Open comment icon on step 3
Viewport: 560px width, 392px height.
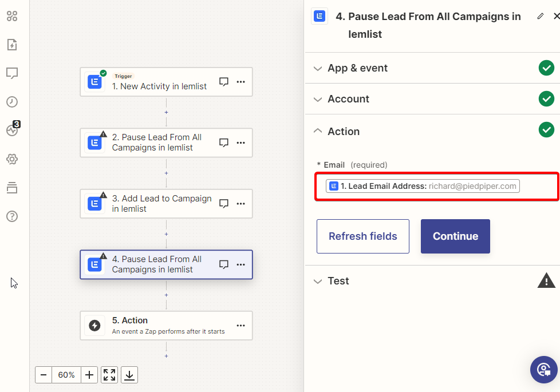223,204
